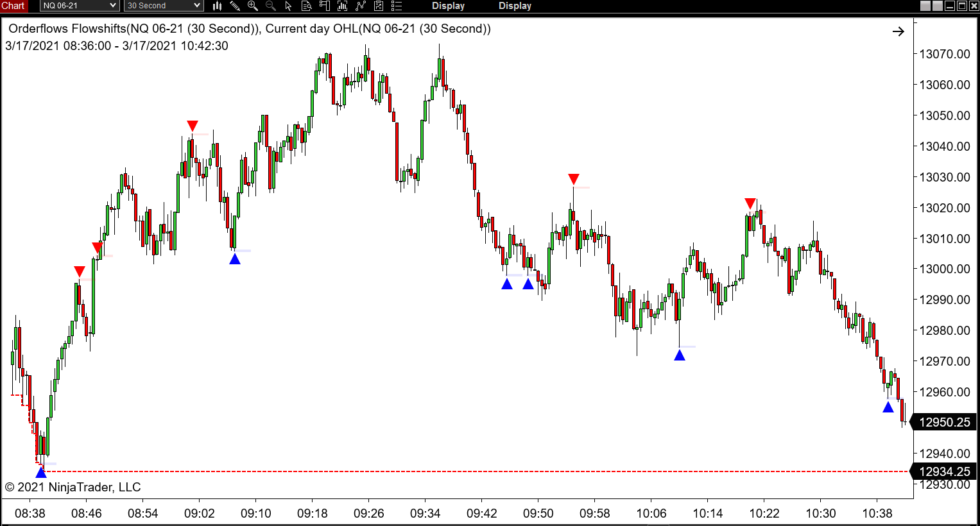The width and height of the screenshot is (980, 526).
Task: Select red down-arrow signal near 09:55 at 13030
Action: click(x=574, y=179)
